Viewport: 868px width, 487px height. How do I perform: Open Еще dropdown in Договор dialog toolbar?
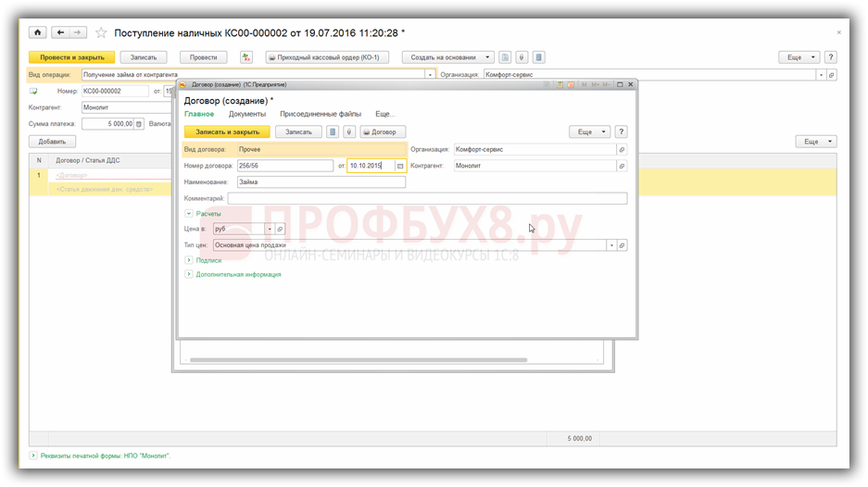590,131
